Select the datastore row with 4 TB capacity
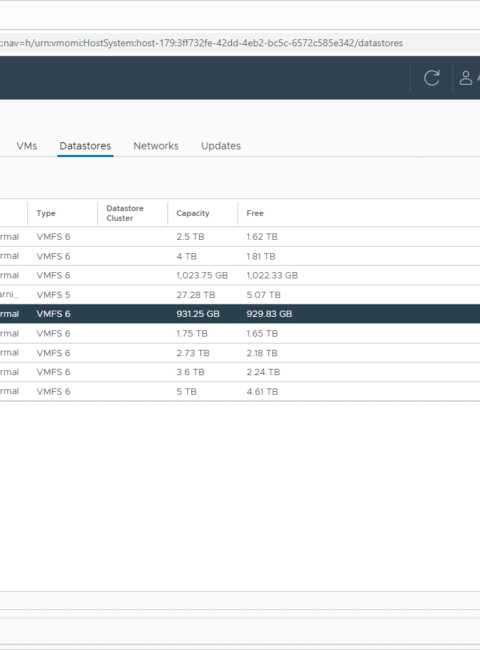Image resolution: width=480 pixels, height=650 pixels. (240, 256)
